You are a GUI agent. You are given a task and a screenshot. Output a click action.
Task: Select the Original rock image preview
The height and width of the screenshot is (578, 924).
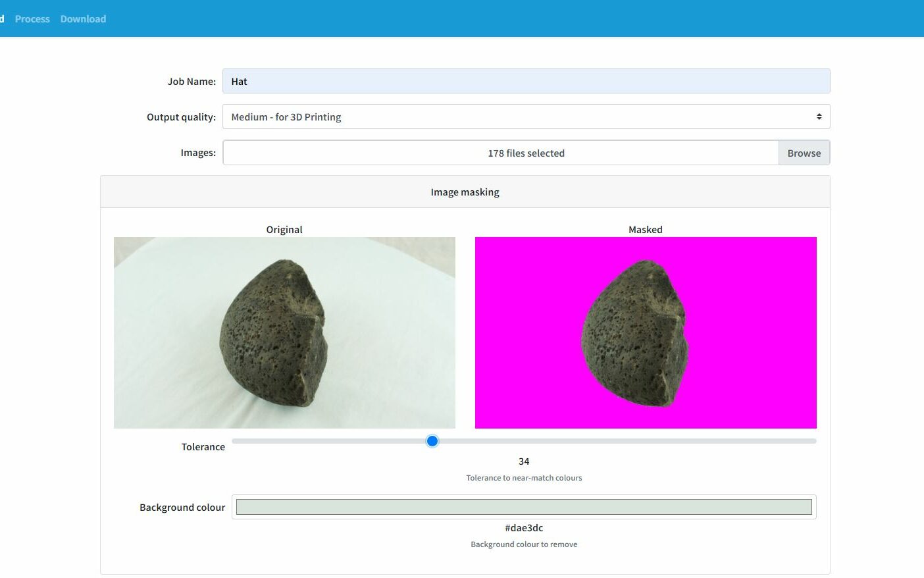(284, 332)
